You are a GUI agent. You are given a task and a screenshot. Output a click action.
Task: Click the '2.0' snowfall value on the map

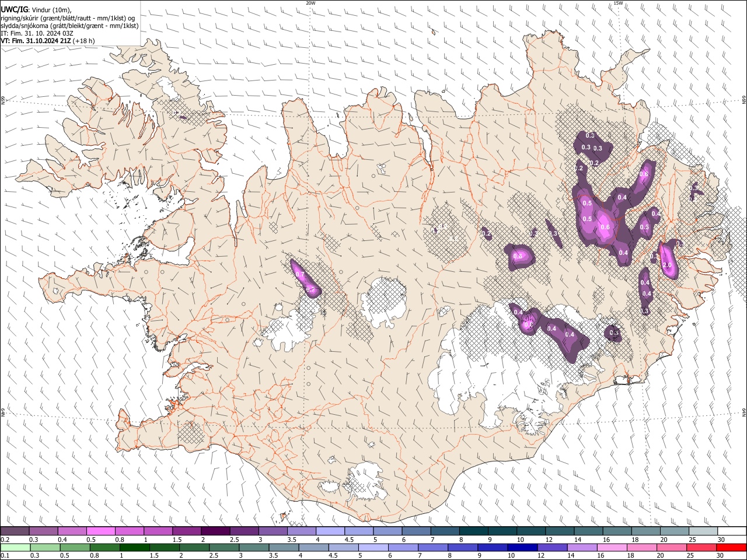pos(668,265)
